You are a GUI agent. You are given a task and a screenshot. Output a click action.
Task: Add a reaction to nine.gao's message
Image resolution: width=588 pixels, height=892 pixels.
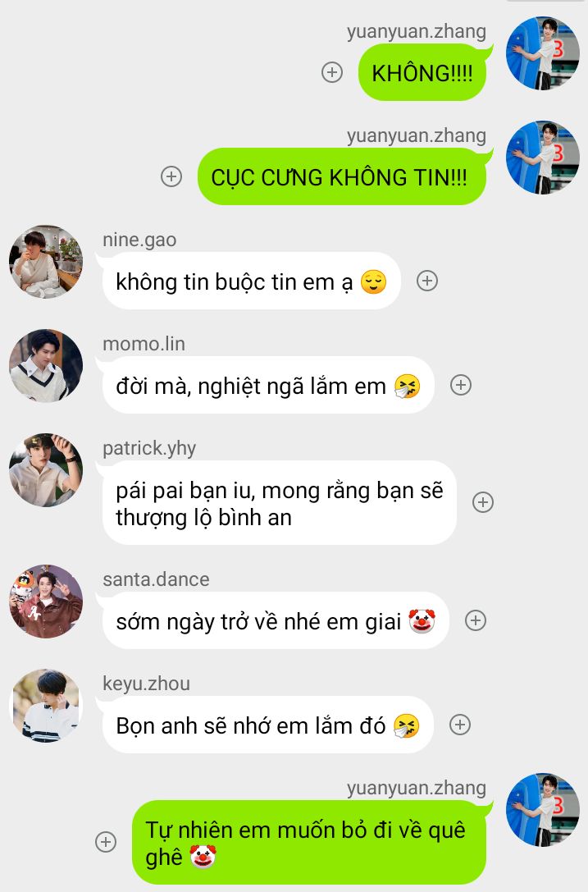tap(427, 281)
